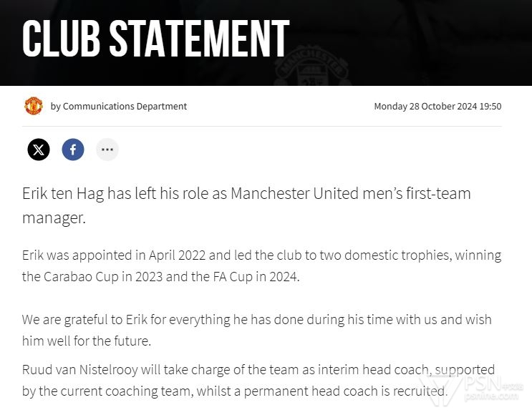Click the Monday 28 October 2024 timestamp
Image resolution: width=532 pixels, height=415 pixels.
coord(437,106)
